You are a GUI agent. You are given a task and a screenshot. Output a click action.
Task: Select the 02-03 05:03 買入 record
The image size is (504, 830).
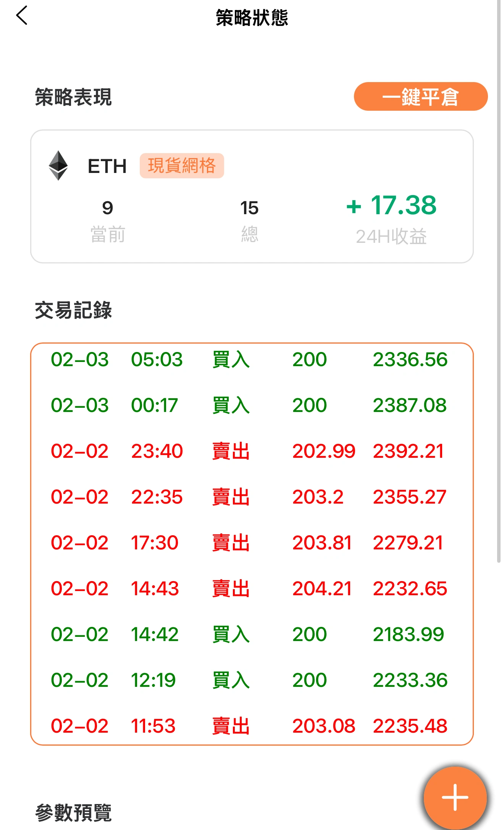(249, 360)
